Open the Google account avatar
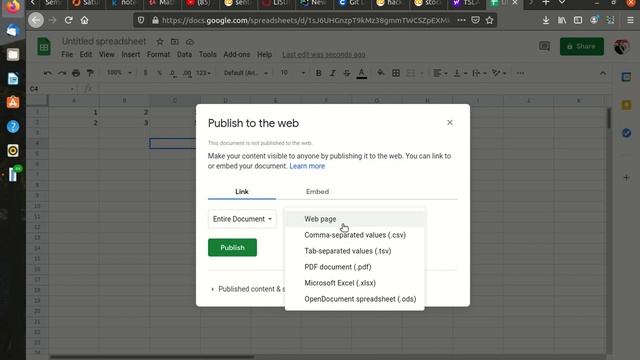The width and height of the screenshot is (640, 360). point(621,47)
